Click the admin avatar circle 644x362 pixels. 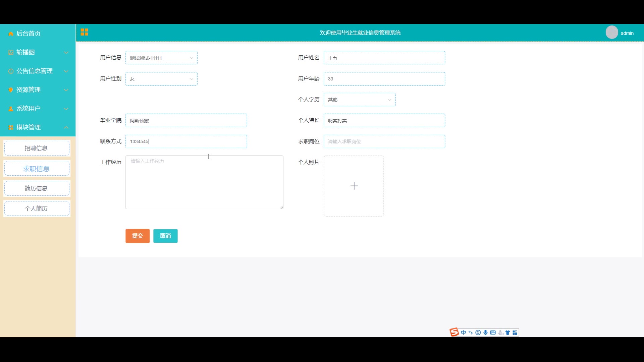click(x=611, y=33)
